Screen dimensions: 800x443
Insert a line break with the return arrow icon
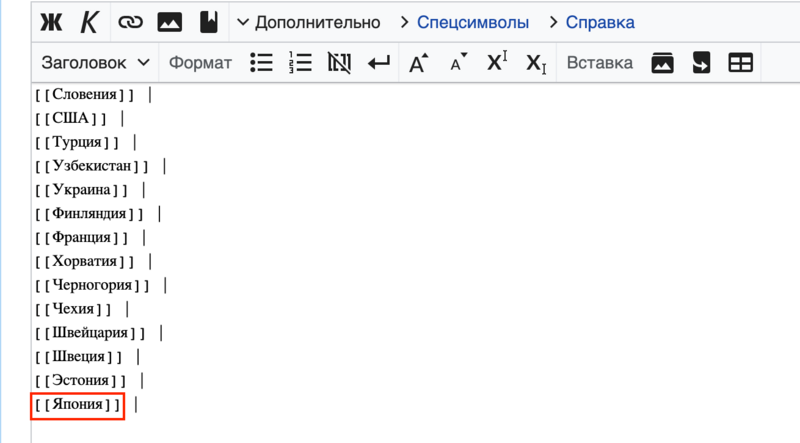tap(379, 63)
